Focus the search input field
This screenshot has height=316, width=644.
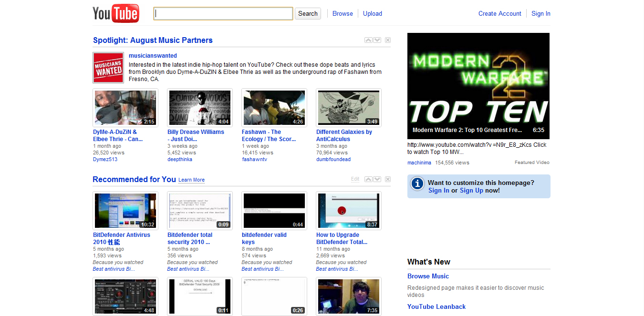pyautogui.click(x=223, y=13)
